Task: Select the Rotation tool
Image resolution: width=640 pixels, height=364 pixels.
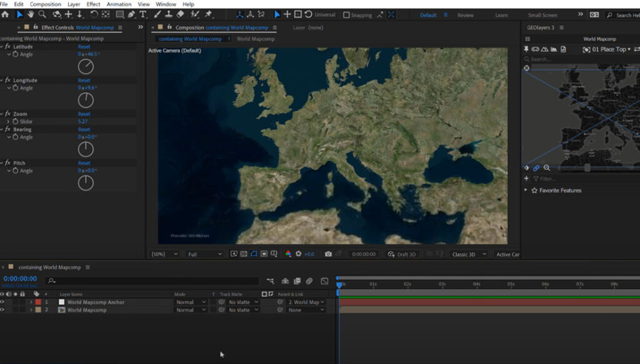Action: (94, 15)
